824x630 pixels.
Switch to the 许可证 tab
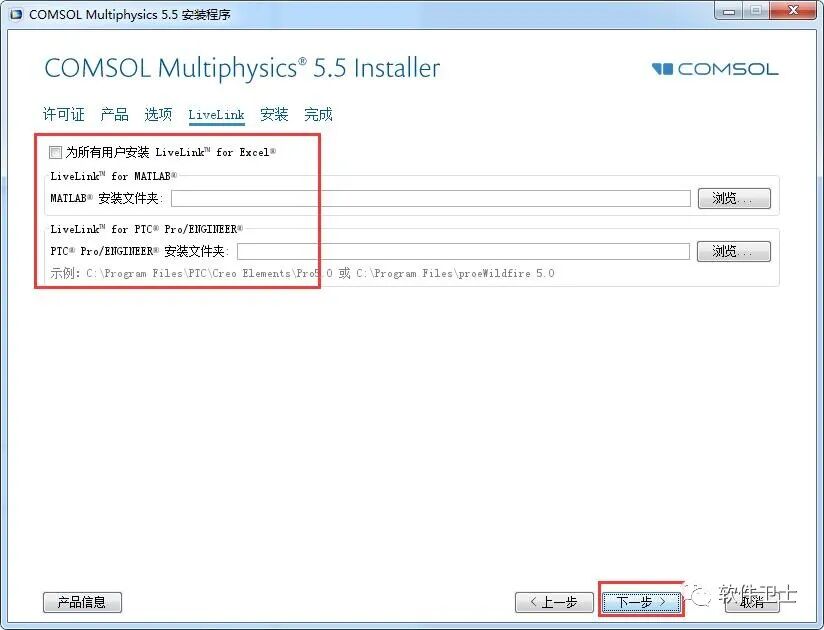pyautogui.click(x=63, y=114)
